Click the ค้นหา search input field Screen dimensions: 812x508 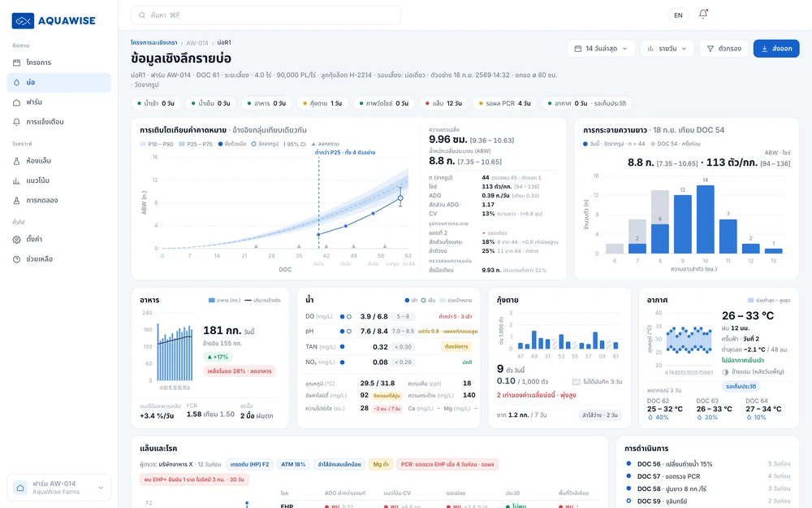point(266,15)
